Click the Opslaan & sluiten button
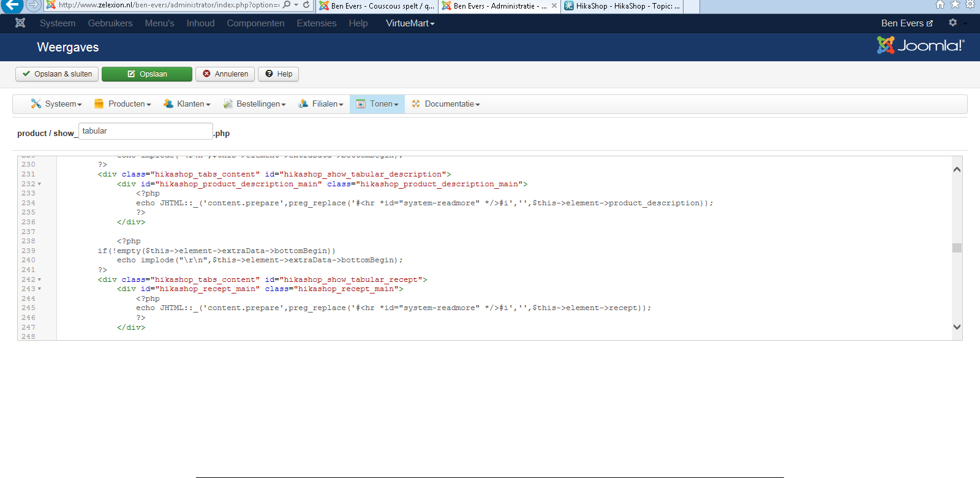The width and height of the screenshot is (980, 478). pyautogui.click(x=57, y=74)
